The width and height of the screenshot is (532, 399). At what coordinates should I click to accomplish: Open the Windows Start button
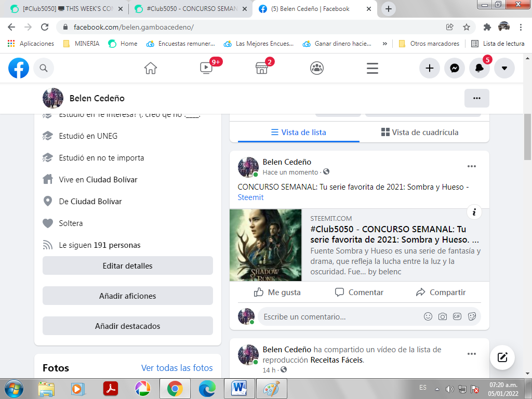click(14, 389)
